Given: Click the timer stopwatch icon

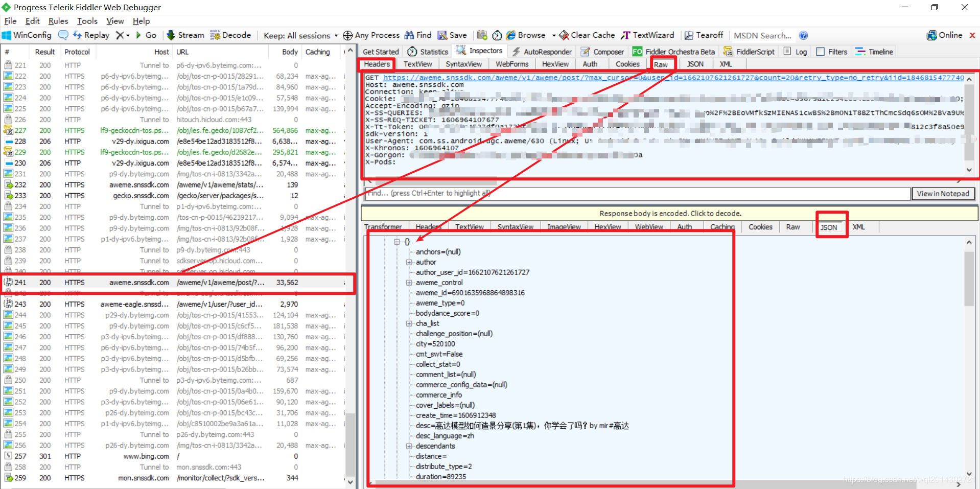Looking at the screenshot, I should [x=497, y=35].
